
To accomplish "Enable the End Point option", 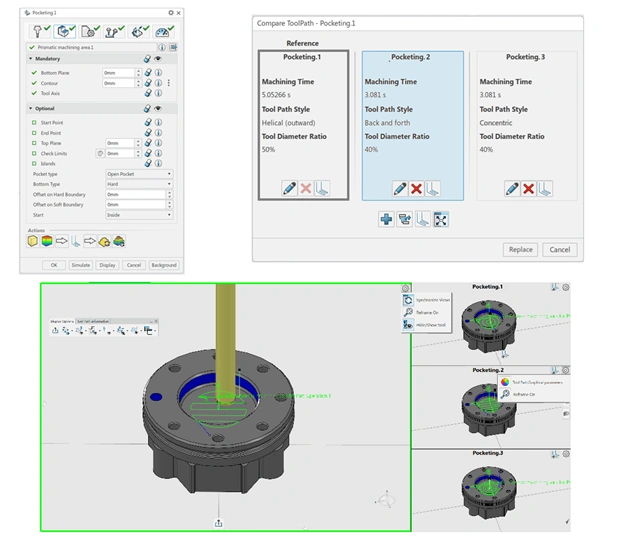I will [34, 133].
